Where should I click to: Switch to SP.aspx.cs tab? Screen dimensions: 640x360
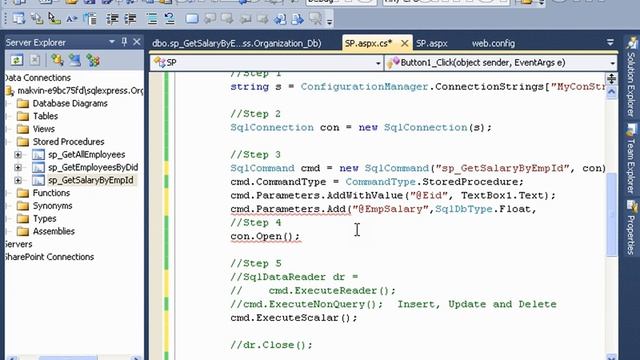coord(369,43)
